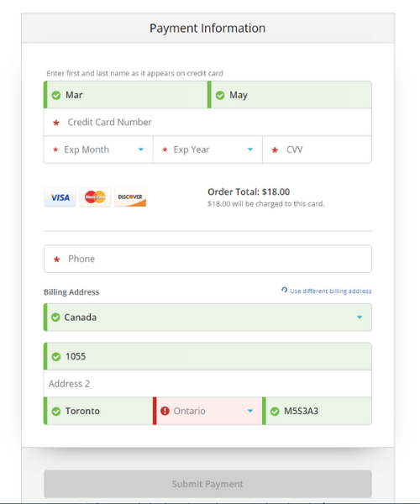Click the Discover card logo
The image size is (420, 504).
tap(130, 197)
